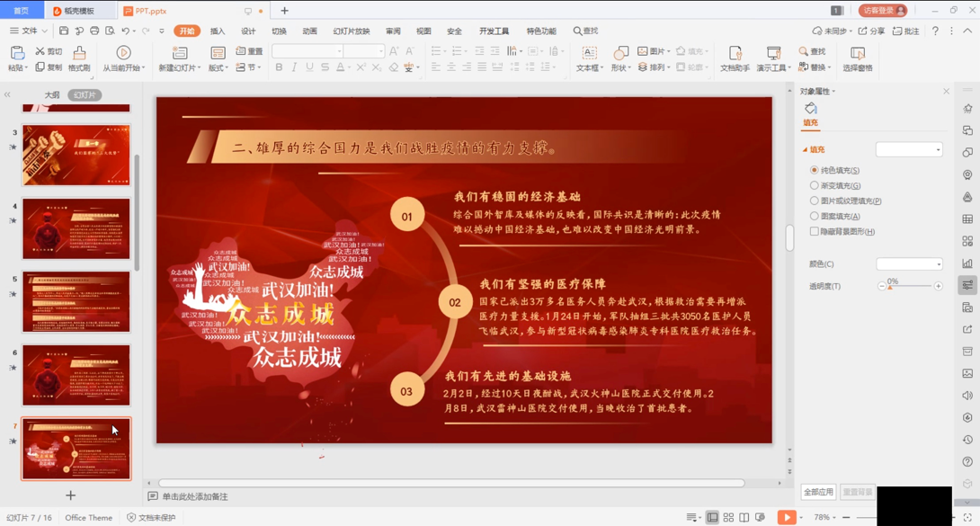Click the Selection Pane (选择窗格) icon

point(857,58)
